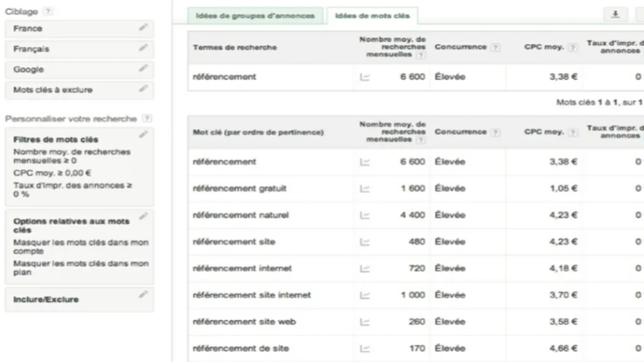Click the 4,18 € CPC value
Screen dimensions: 644x362
coord(563,268)
